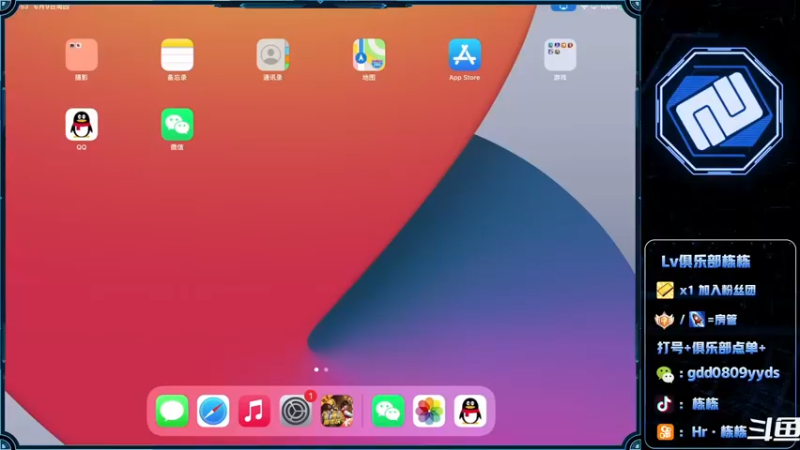Image resolution: width=800 pixels, height=450 pixels.
Task: Tap the battery percentage in status bar
Action: 609,7
